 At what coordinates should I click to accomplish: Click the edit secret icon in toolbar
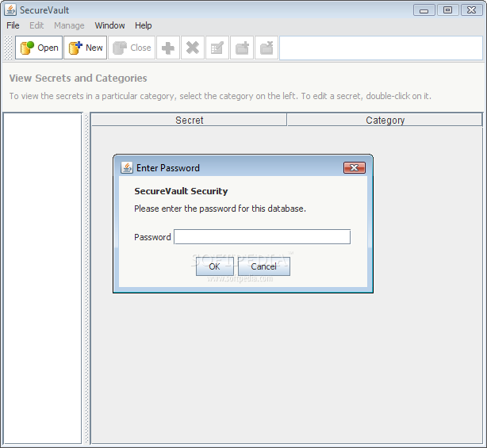click(217, 48)
